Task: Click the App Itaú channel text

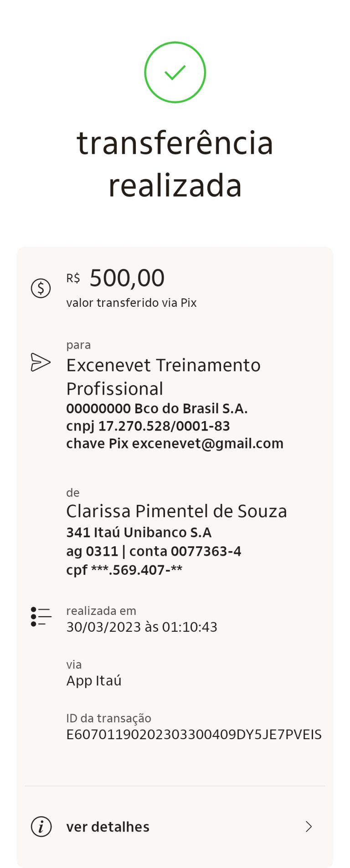Action: [94, 680]
